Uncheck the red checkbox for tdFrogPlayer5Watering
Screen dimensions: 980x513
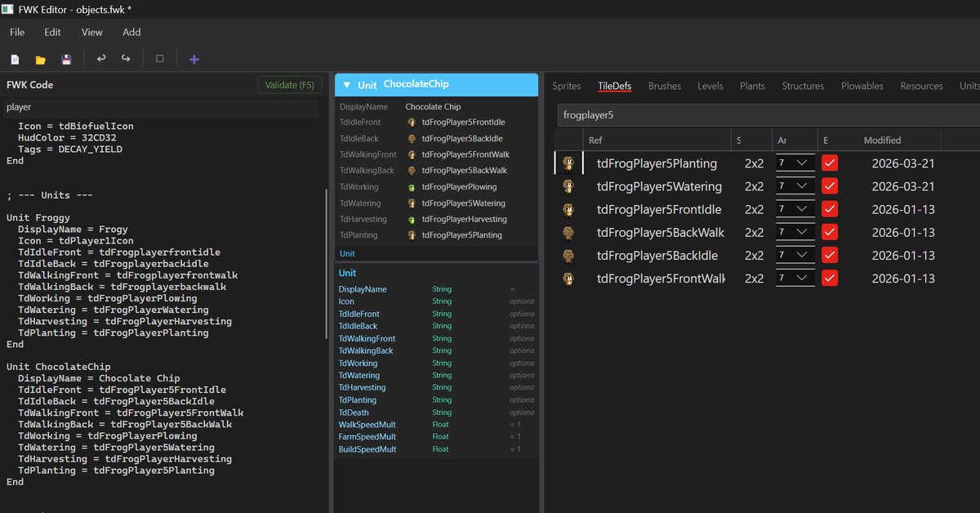pos(830,186)
